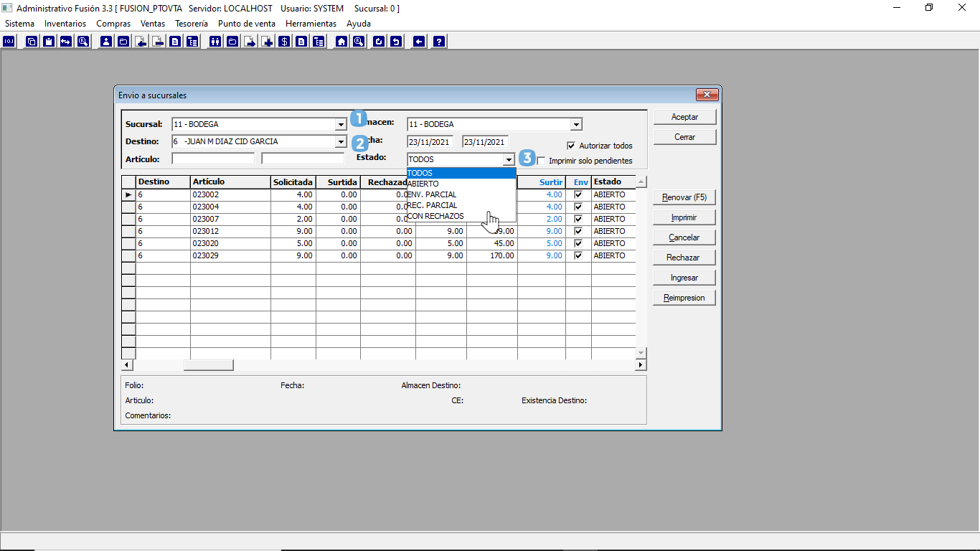The image size is (980, 551).
Task: Open the Herramientas menu
Action: tap(311, 24)
